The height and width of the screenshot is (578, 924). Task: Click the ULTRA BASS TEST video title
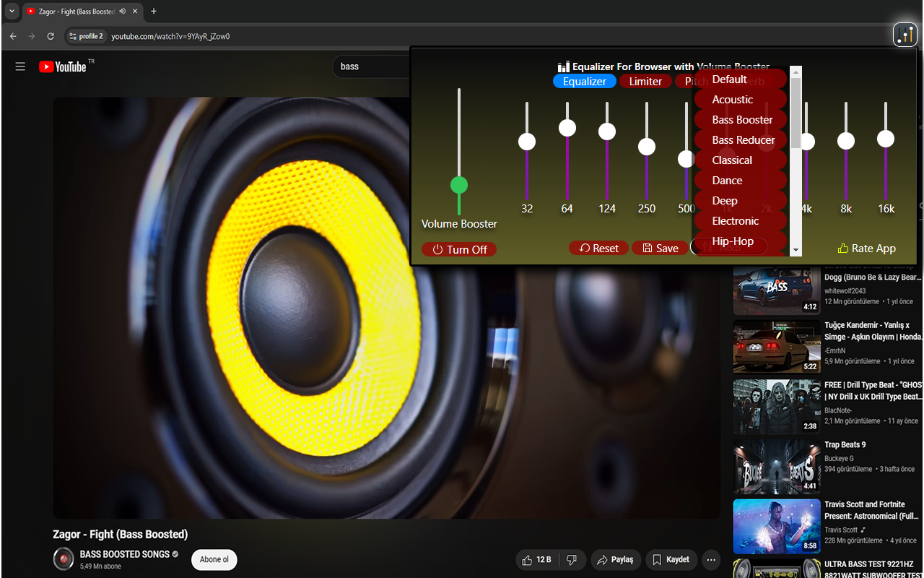pyautogui.click(x=873, y=569)
